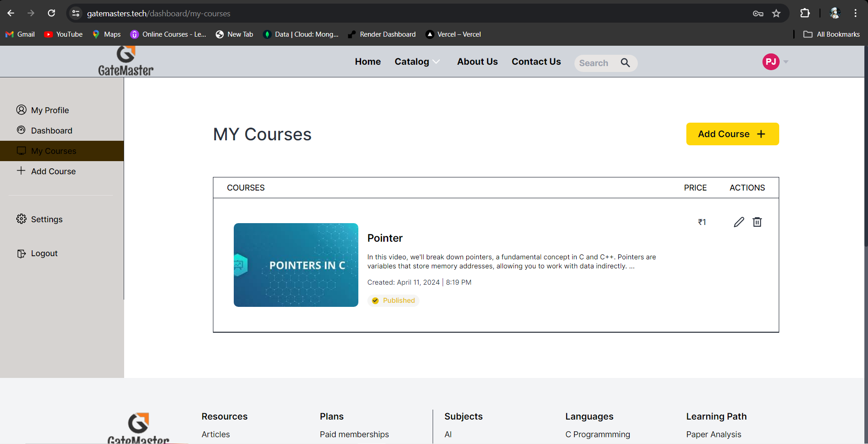Bookmark this page with the star icon
The width and height of the screenshot is (868, 444).
coord(776,14)
